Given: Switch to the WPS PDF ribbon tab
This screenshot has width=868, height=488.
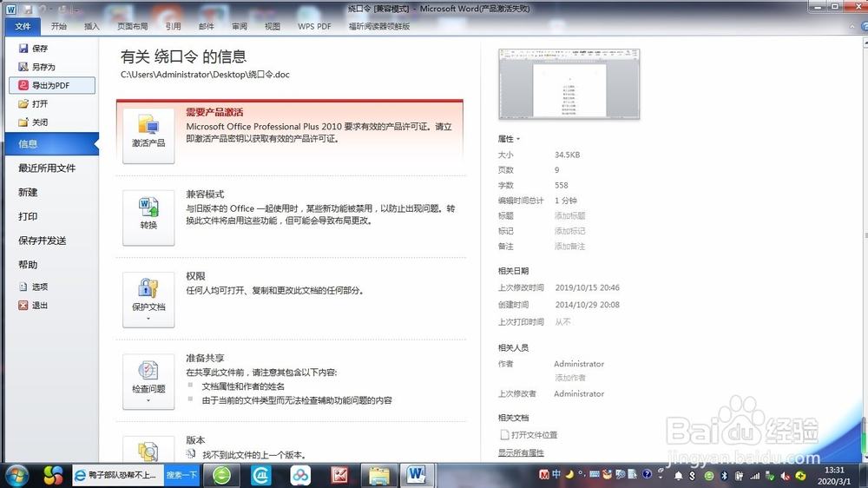Looking at the screenshot, I should [x=314, y=26].
